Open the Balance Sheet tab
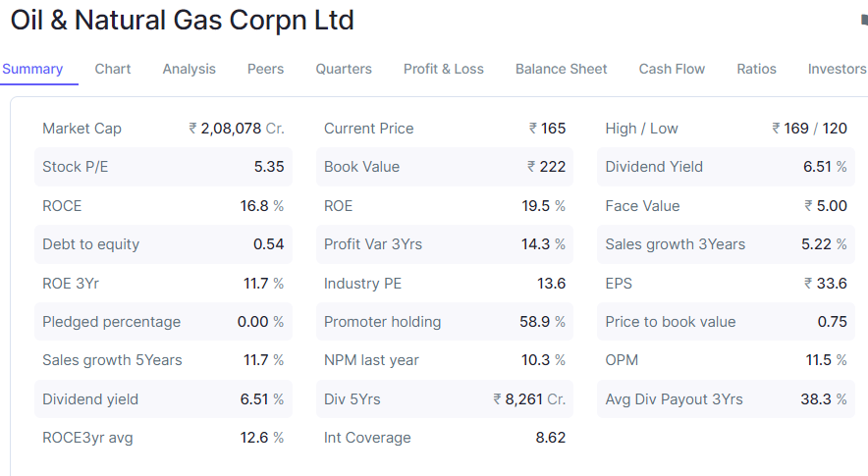868x476 pixels. point(561,69)
